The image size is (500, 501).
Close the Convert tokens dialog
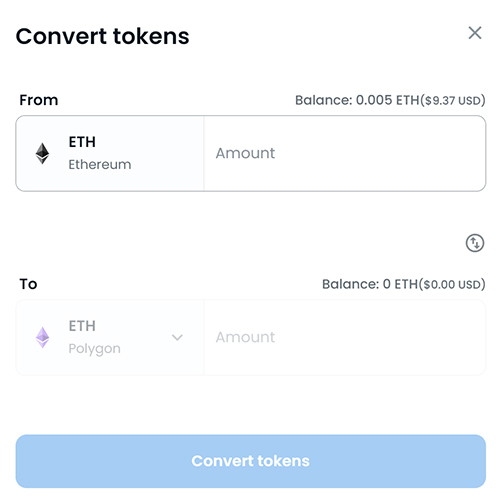pyautogui.click(x=475, y=33)
